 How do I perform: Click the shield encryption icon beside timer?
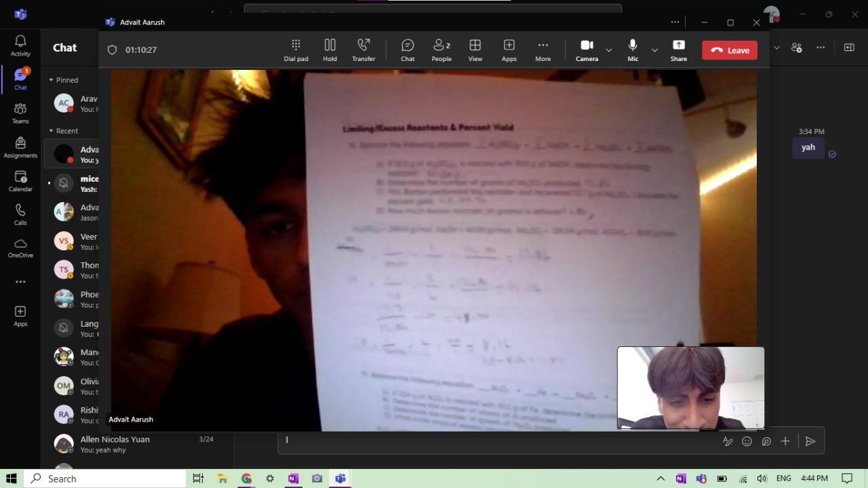click(113, 50)
